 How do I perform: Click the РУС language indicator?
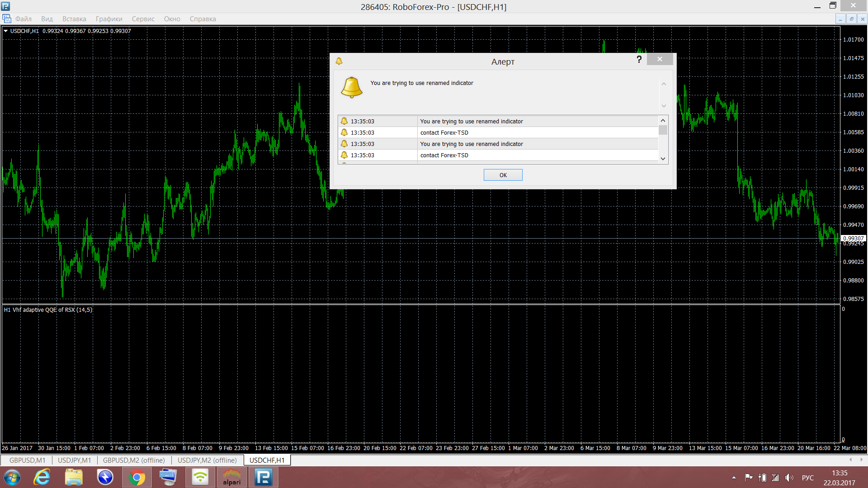807,478
